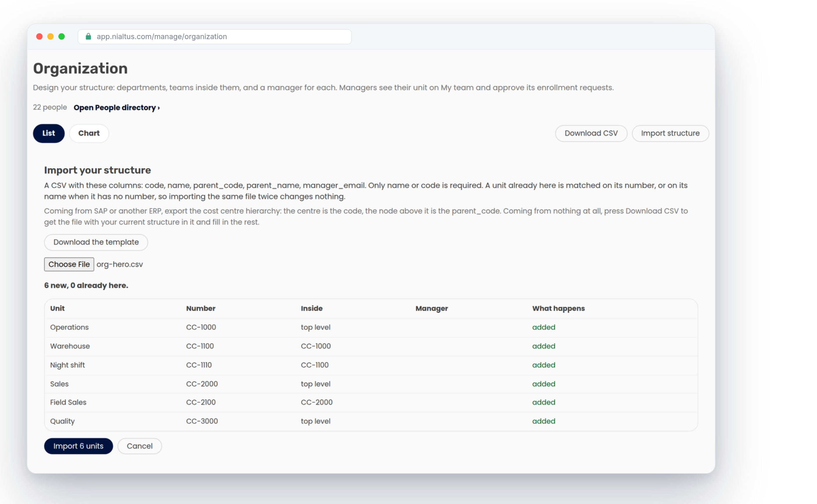Click 'top level' in the Operations row
Screen dimensions: 817x504
(315, 327)
